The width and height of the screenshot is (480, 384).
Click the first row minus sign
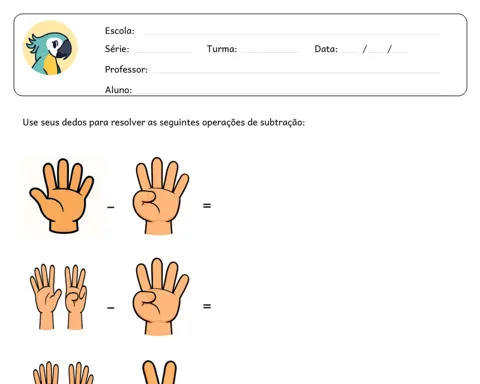[111, 207]
